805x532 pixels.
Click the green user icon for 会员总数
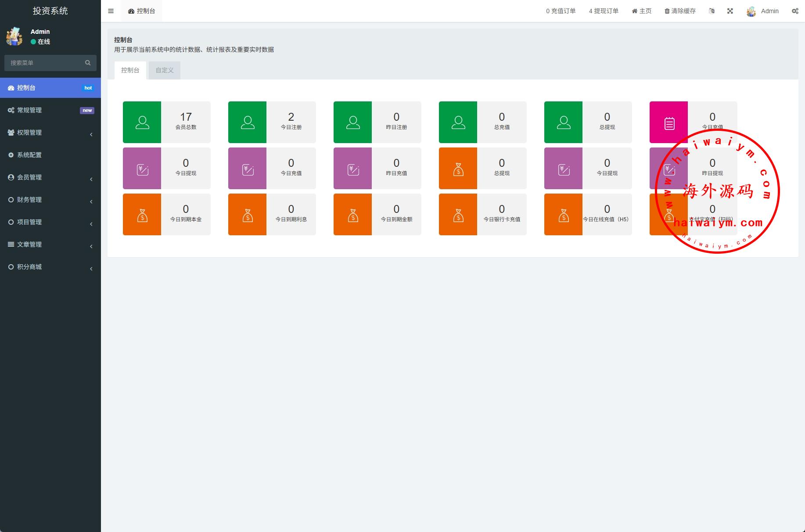click(x=142, y=122)
